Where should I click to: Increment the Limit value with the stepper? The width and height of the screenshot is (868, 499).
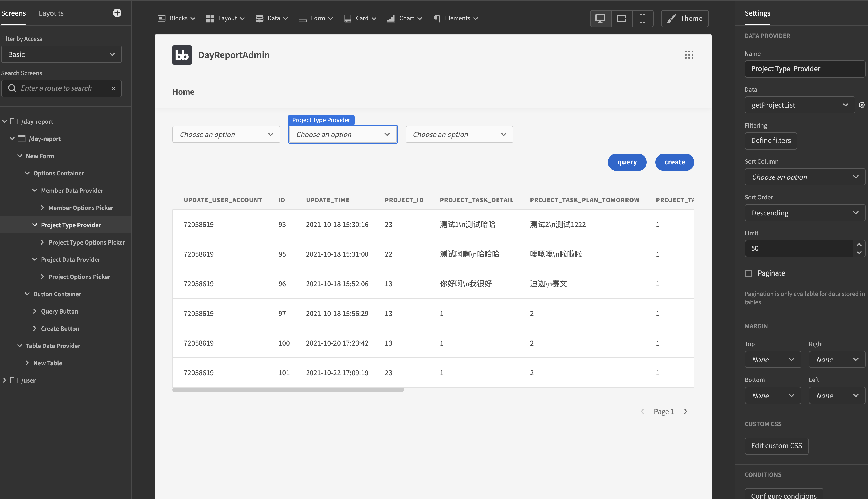[x=859, y=244]
